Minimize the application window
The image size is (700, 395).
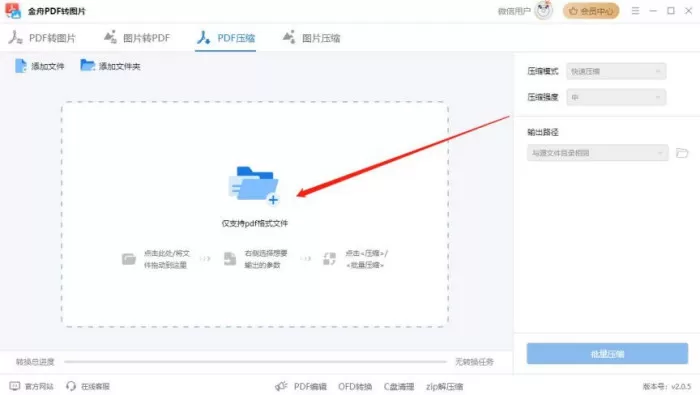[653, 11]
